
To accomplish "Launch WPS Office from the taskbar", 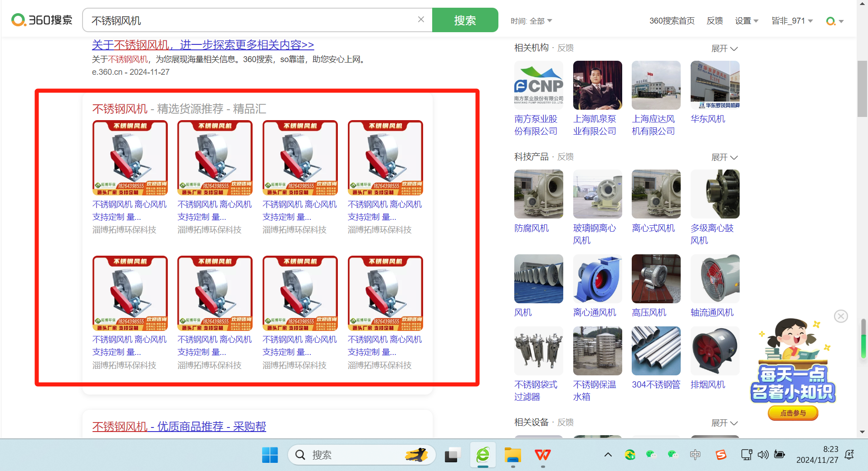I will coord(543,455).
